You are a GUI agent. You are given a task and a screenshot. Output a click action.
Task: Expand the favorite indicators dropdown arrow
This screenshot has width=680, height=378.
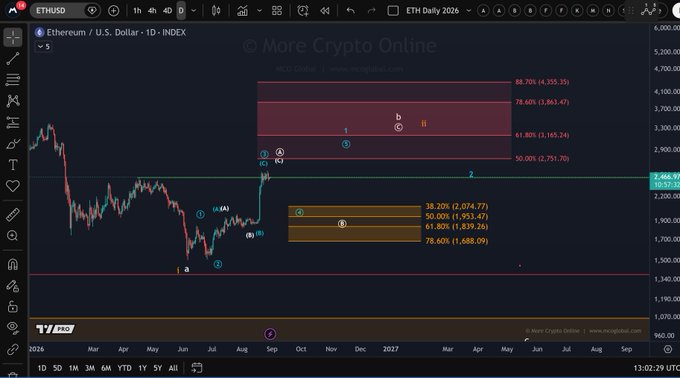click(x=259, y=10)
